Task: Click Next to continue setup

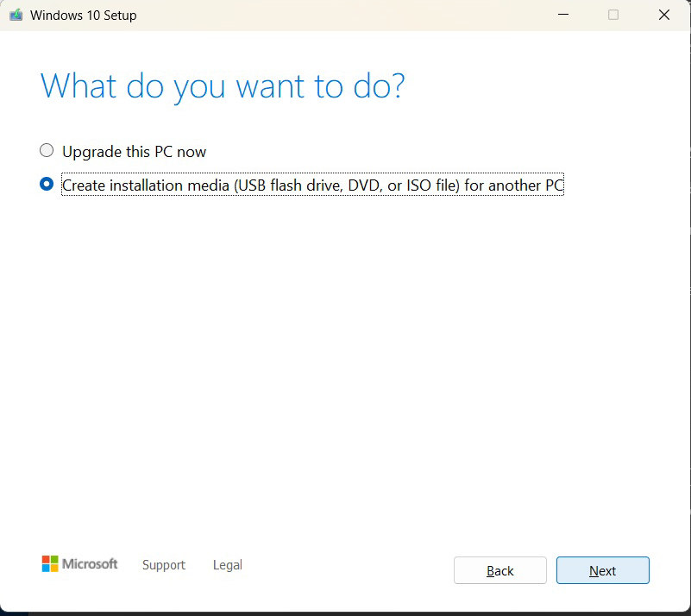Action: click(x=602, y=570)
